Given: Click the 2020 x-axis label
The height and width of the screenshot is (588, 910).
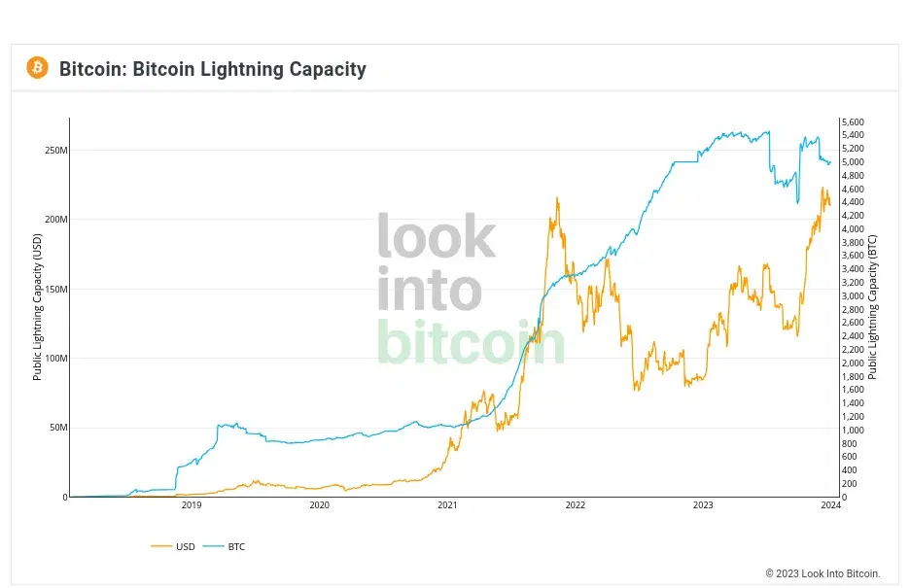Looking at the screenshot, I should click(x=319, y=505).
